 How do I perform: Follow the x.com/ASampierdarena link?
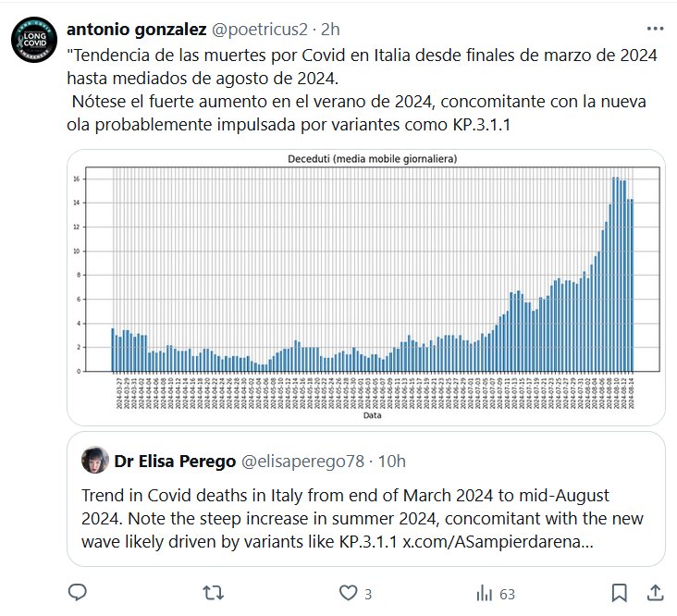pyautogui.click(x=498, y=540)
